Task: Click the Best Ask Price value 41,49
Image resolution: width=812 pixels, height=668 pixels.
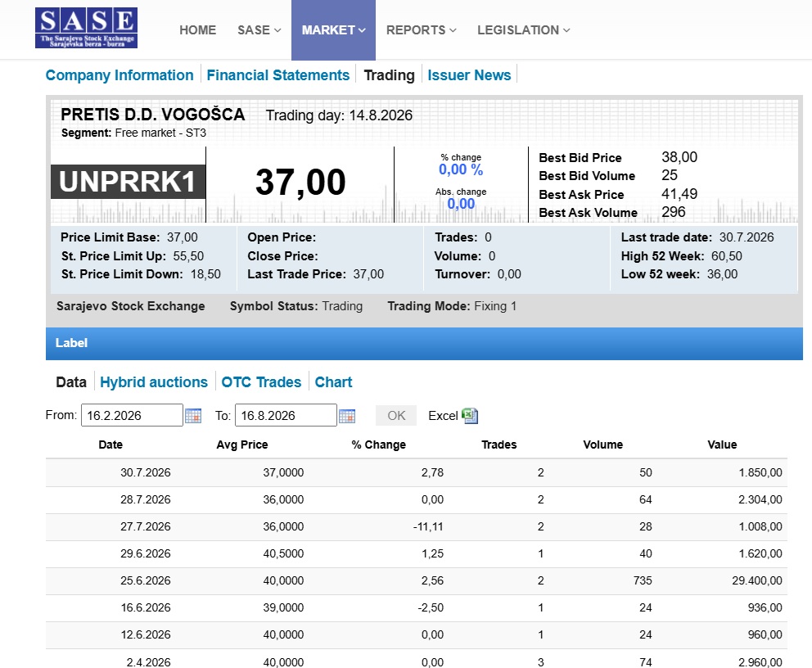Action: point(679,194)
